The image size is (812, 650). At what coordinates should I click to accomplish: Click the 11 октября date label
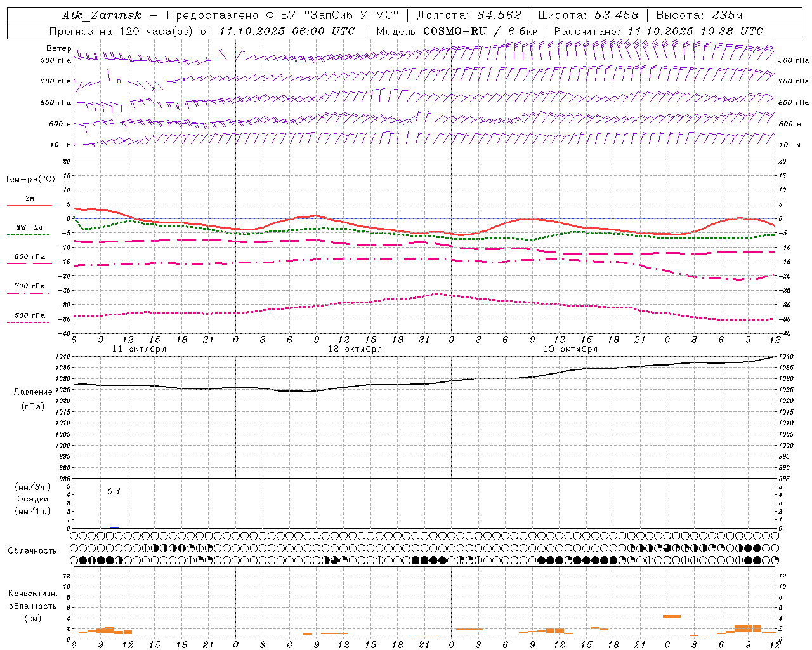[140, 349]
